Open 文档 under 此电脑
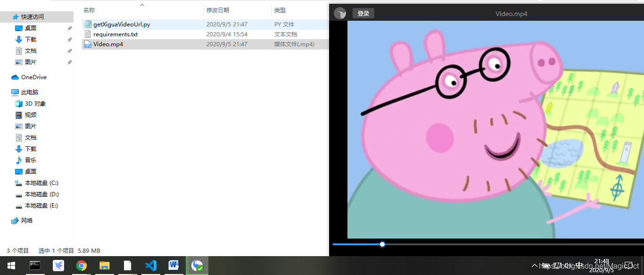Viewport: 644px width, 275px height. (x=31, y=138)
